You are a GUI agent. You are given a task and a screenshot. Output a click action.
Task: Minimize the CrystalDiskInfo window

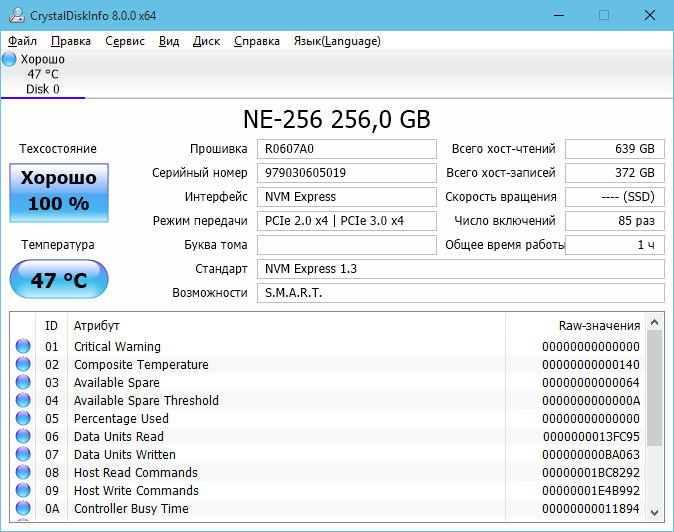pos(559,15)
